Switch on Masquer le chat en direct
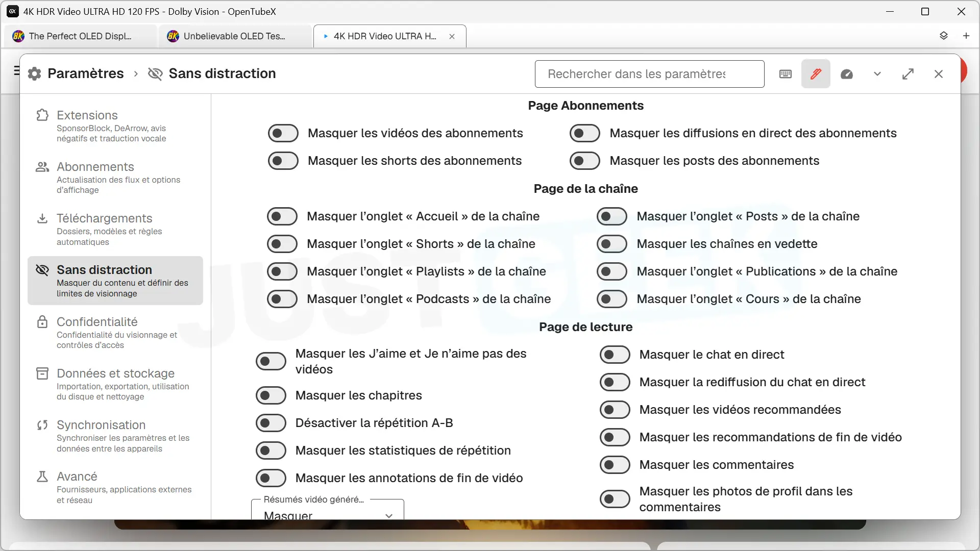This screenshot has width=980, height=551. pyautogui.click(x=615, y=355)
